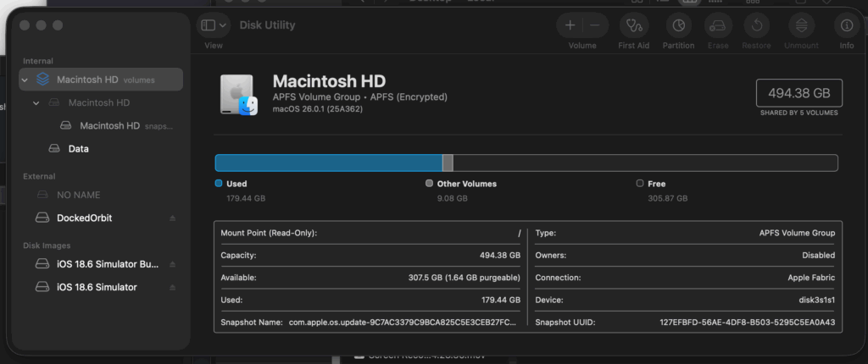Select the NO NAME external disk
The image size is (868, 364).
78,195
